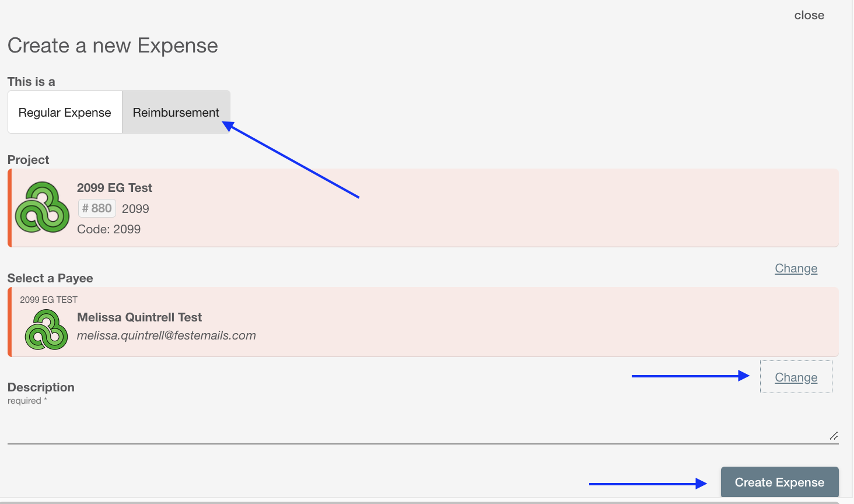This screenshot has height=504, width=854.
Task: Switch expense type to Reimbursement
Action: (176, 112)
